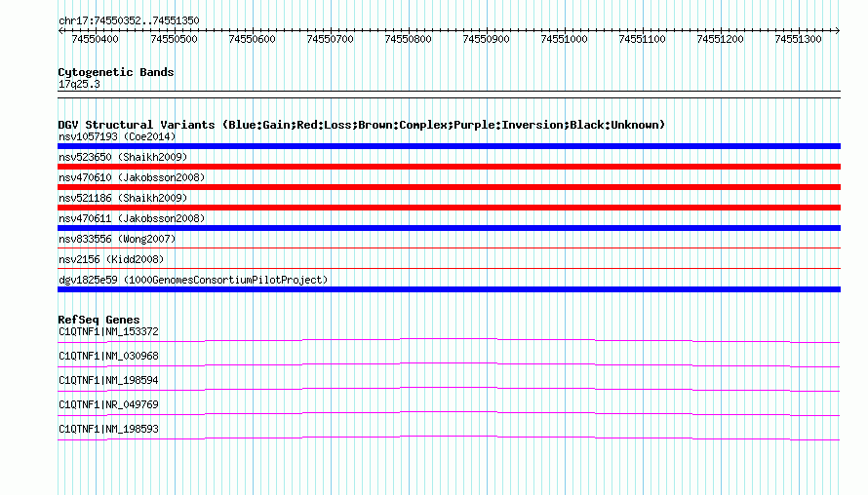Viewport: 868px width, 495px height.
Task: Select the blue bar of nsv470611
Action: click(x=449, y=228)
